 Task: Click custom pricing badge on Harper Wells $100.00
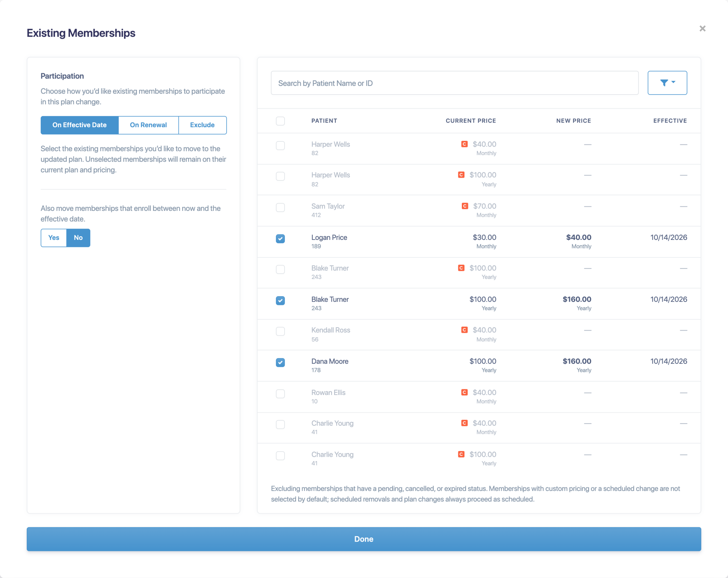point(461,175)
